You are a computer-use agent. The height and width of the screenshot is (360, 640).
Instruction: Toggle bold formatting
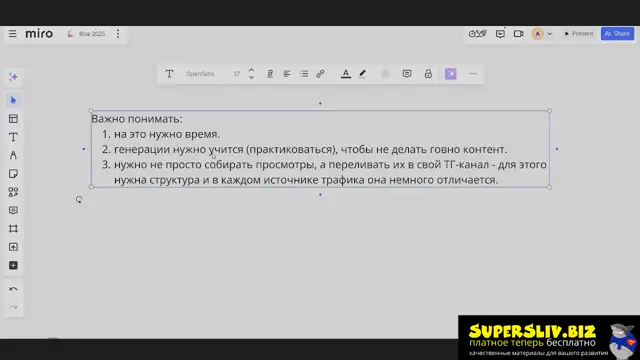270,74
